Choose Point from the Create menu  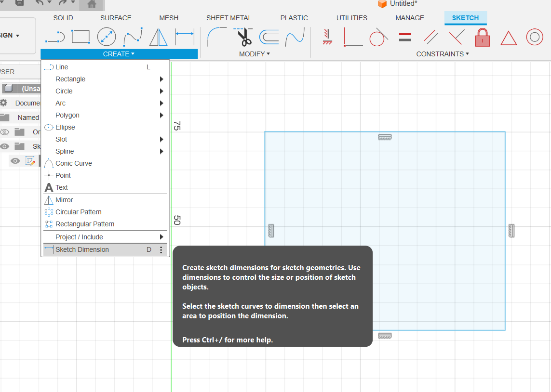(105, 175)
